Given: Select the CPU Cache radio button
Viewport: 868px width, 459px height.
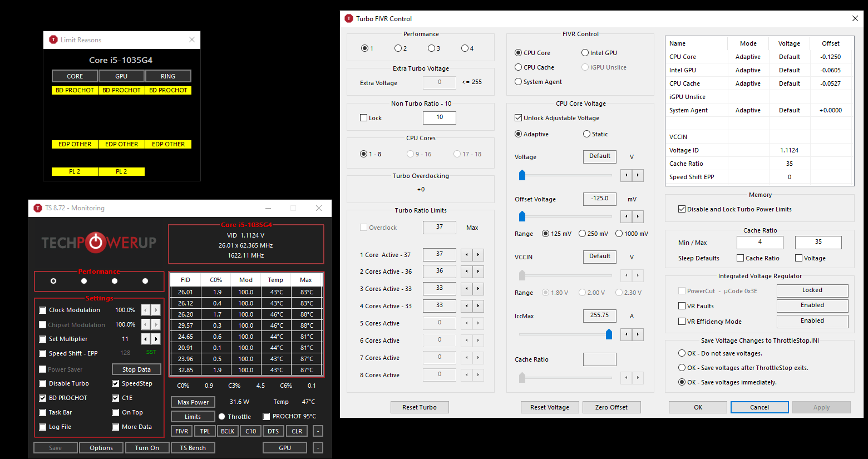Looking at the screenshot, I should point(519,67).
